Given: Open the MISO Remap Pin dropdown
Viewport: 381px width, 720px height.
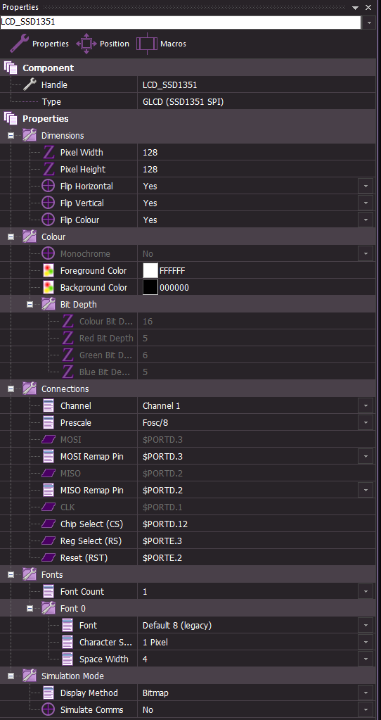Looking at the screenshot, I should point(366,490).
